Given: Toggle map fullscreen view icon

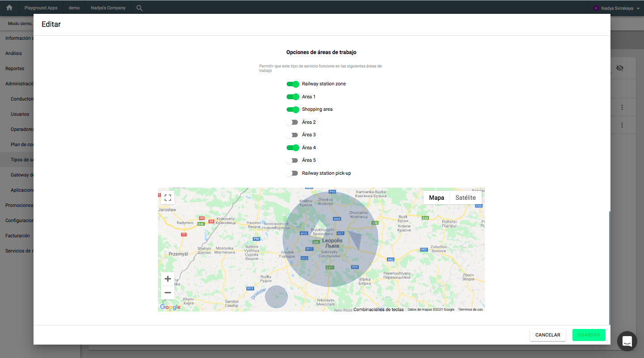Looking at the screenshot, I should [x=168, y=197].
